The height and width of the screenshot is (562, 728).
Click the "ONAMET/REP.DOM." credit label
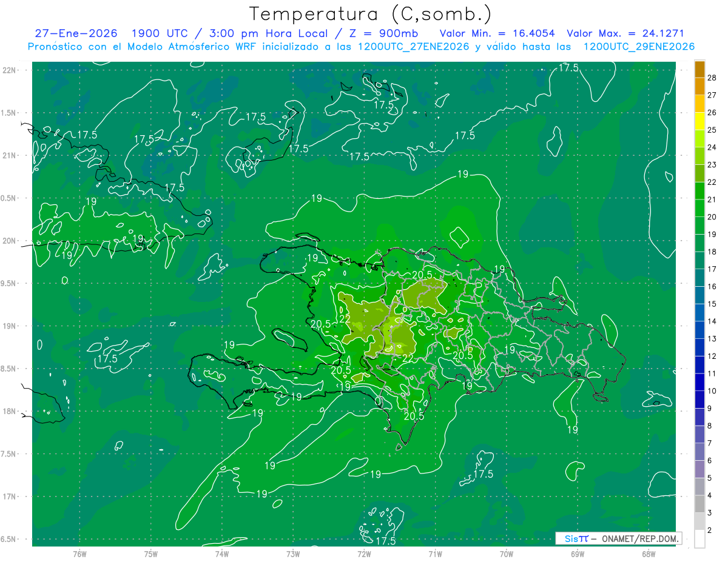[641, 538]
